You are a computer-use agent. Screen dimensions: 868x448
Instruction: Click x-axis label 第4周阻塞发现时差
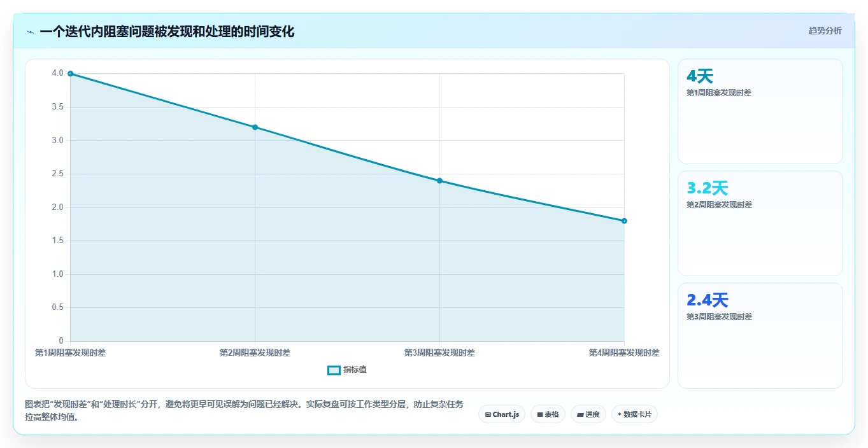tap(624, 353)
